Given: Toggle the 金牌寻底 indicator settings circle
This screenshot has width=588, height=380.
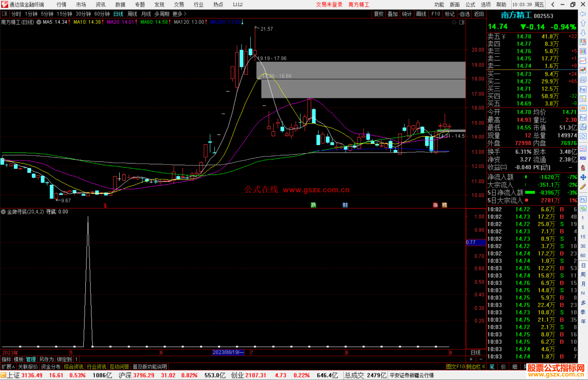Looking at the screenshot, I should pos(3,212).
